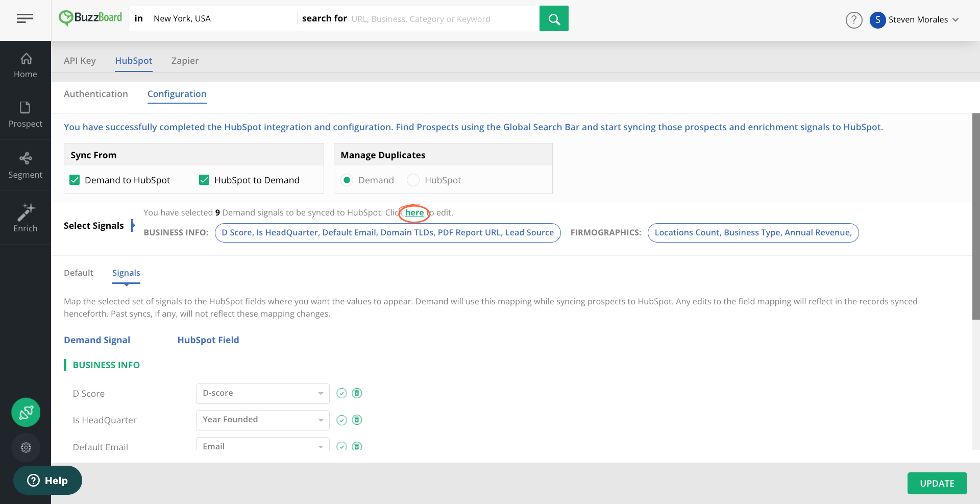Click the Demand Signal column header
Viewport: 980px width, 504px height.
(97, 340)
